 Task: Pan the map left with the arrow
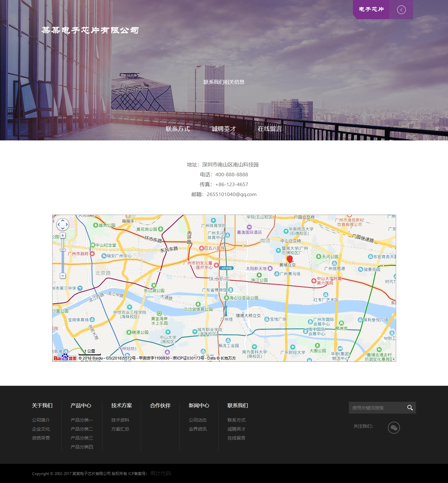59,225
